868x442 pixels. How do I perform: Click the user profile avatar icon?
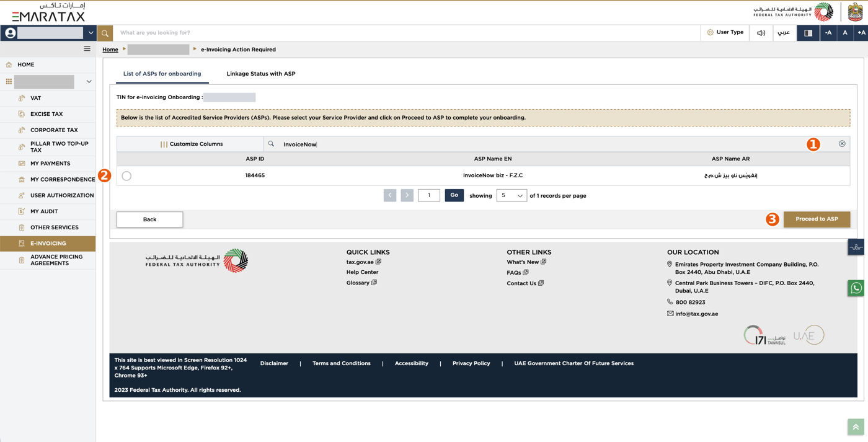pyautogui.click(x=11, y=33)
